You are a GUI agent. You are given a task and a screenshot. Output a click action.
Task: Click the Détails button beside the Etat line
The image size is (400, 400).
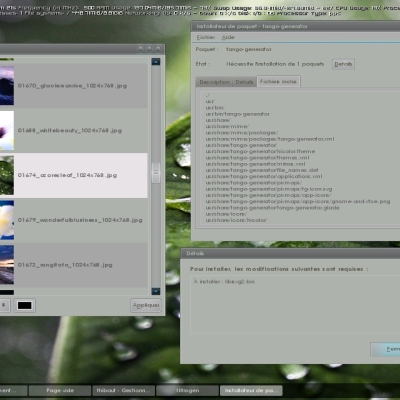click(x=343, y=64)
